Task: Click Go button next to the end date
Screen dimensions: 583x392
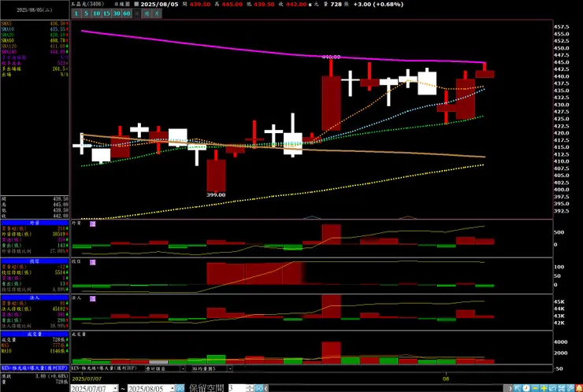Action: (x=180, y=388)
